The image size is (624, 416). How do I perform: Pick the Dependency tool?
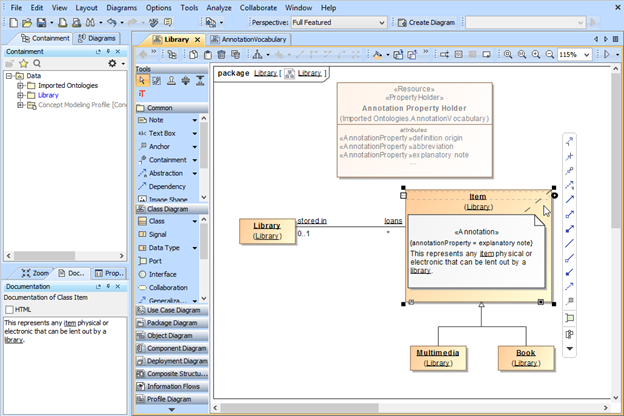point(167,186)
